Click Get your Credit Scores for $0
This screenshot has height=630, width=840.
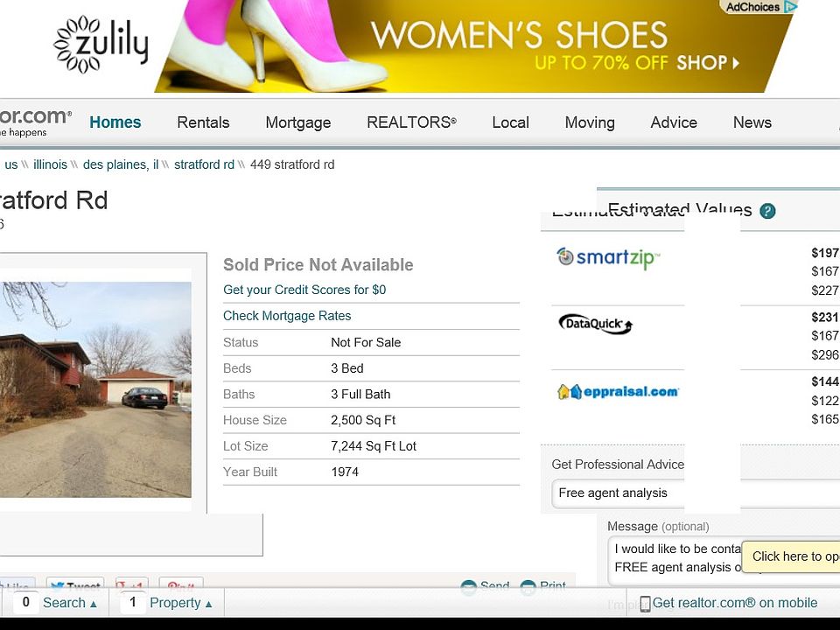tap(304, 290)
